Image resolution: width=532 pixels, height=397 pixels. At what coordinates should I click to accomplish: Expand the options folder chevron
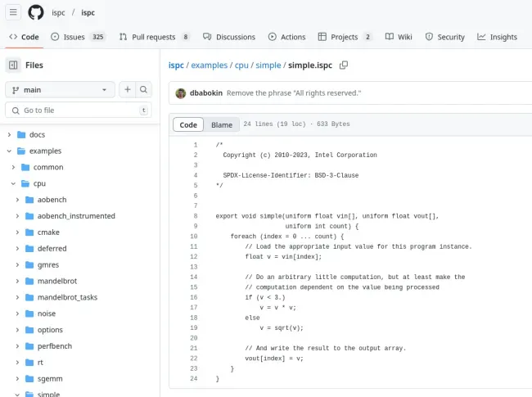pyautogui.click(x=17, y=330)
